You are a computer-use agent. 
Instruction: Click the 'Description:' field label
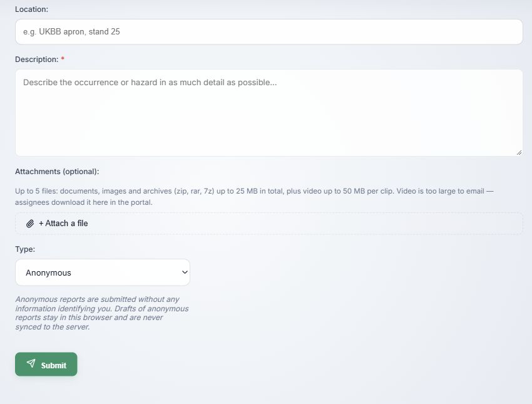click(x=37, y=60)
